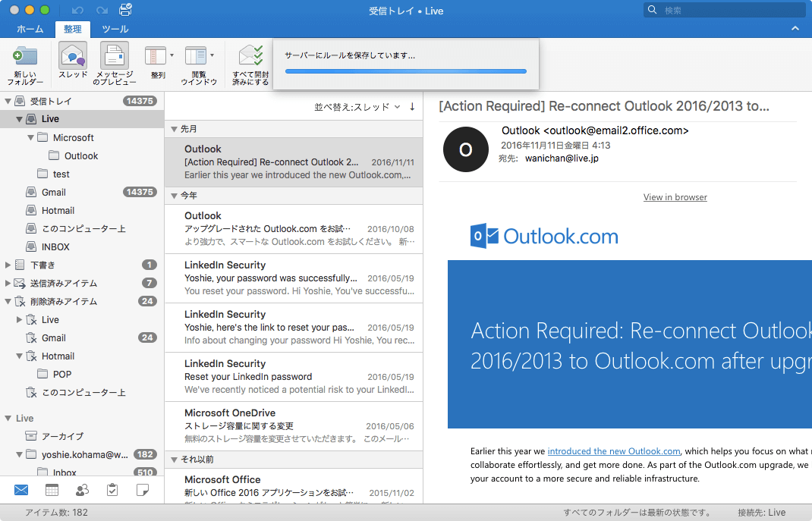
Task: Collapse Hotmail under deleted items
Action: (19, 356)
